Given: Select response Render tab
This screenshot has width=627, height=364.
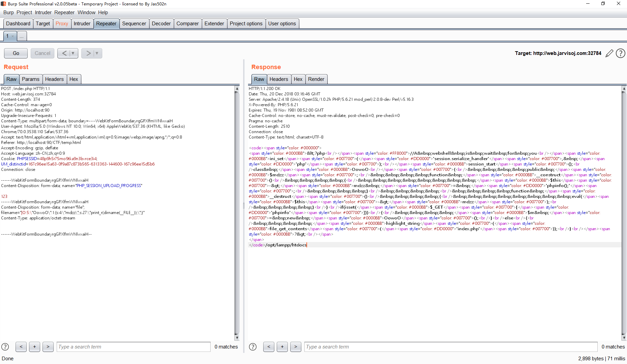Looking at the screenshot, I should click(316, 79).
